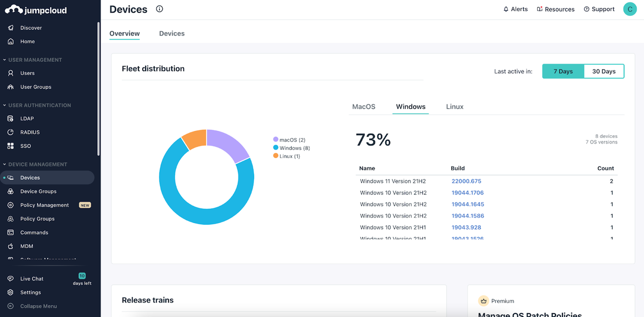Open the Policy Management icon

click(11, 205)
